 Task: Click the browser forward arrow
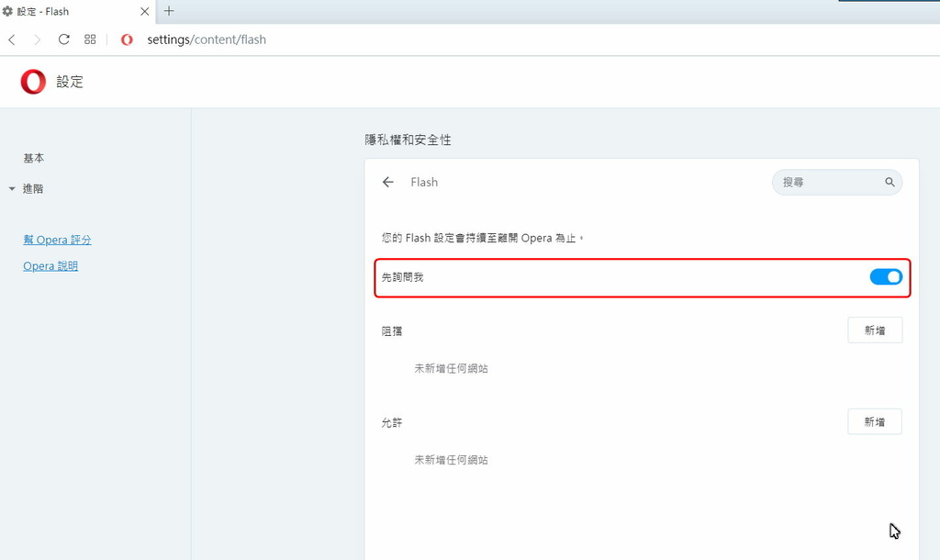(x=37, y=39)
